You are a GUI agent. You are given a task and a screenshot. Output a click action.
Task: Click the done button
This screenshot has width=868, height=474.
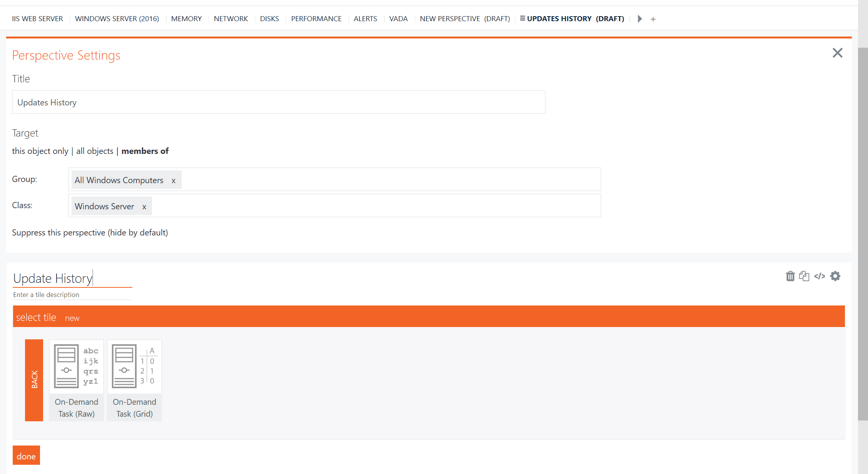point(26,456)
